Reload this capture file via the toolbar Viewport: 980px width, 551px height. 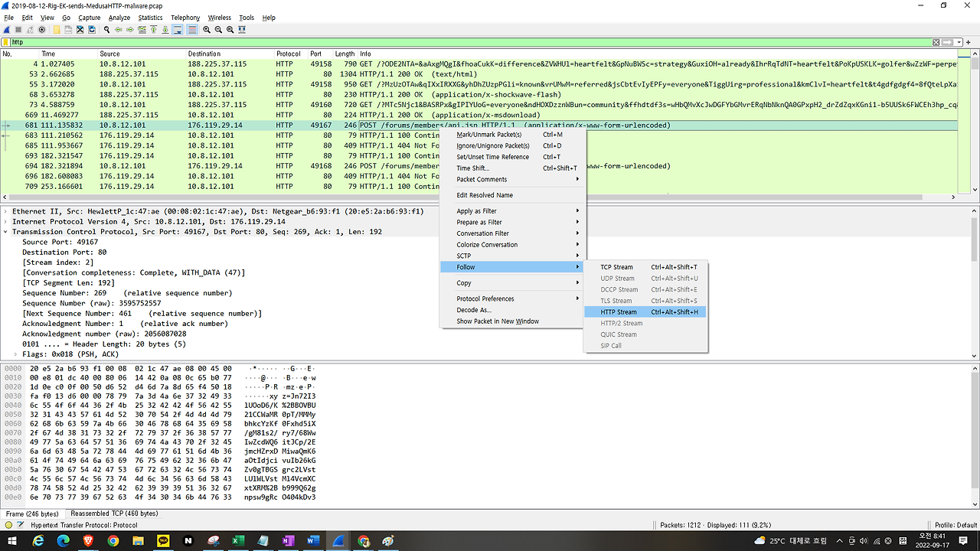(x=90, y=29)
